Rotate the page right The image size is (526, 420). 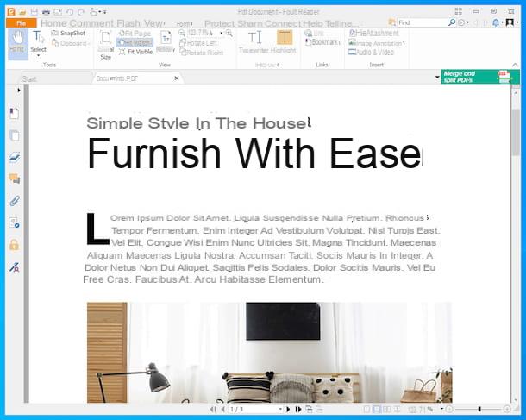click(x=202, y=53)
